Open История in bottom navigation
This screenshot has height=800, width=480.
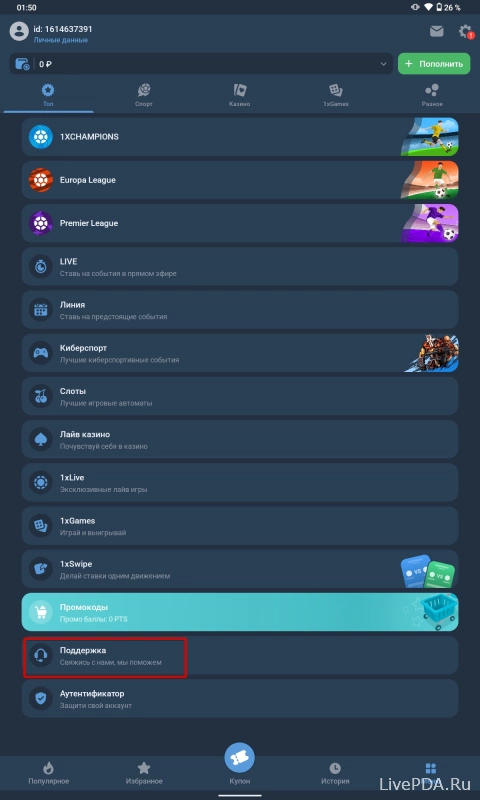[335, 773]
